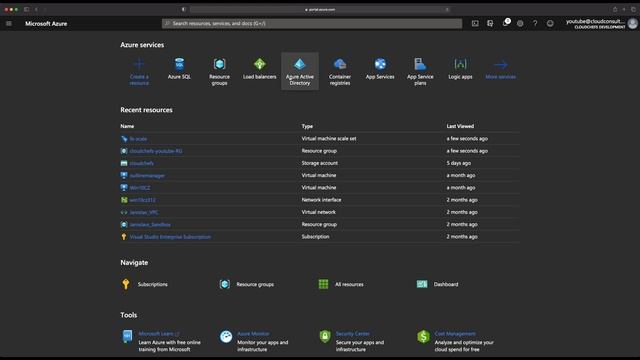Click the Storage account type cell
640x360 pixels.
320,163
